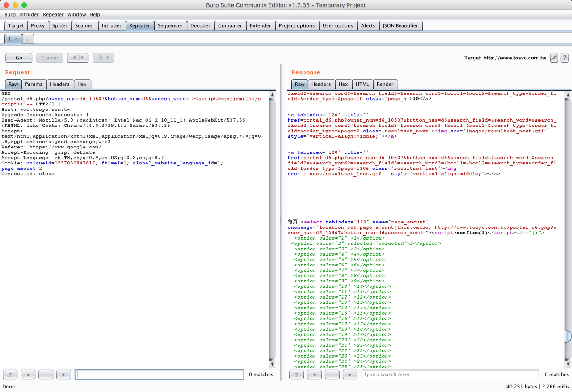Show the response Render view
Viewport: 572px width, 392px height.
coord(385,84)
